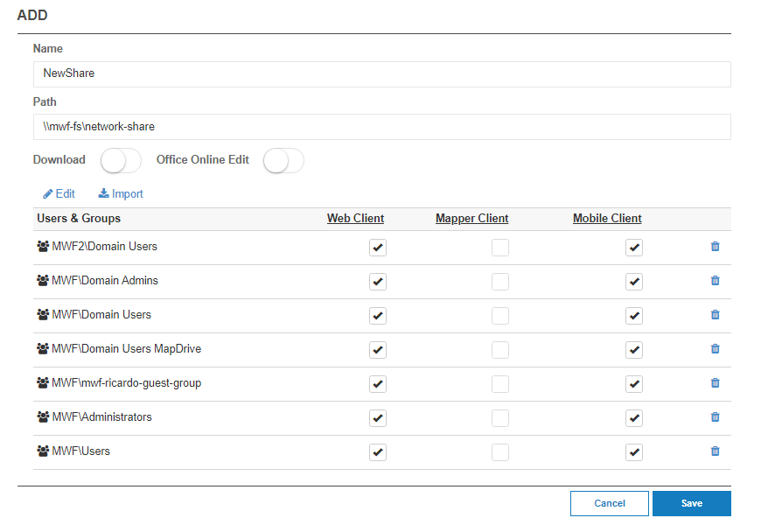The height and width of the screenshot is (532, 768).
Task: Click group icon beside MWF\Administrators
Action: (43, 417)
